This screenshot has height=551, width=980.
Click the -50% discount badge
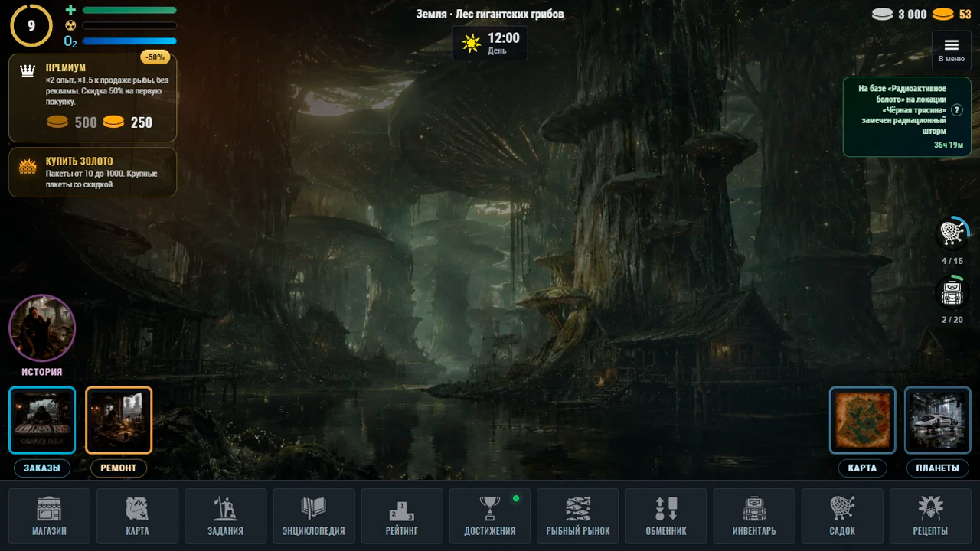155,57
